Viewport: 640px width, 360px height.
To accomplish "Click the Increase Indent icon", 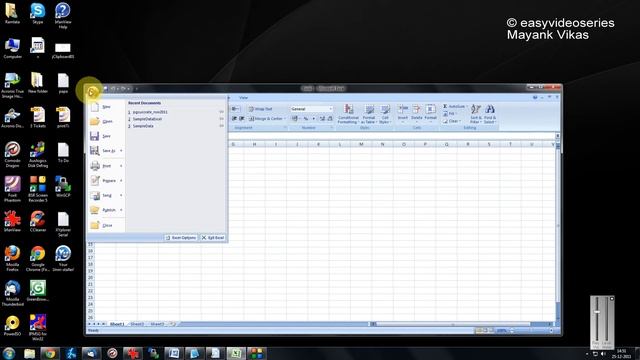I will click(x=242, y=118).
